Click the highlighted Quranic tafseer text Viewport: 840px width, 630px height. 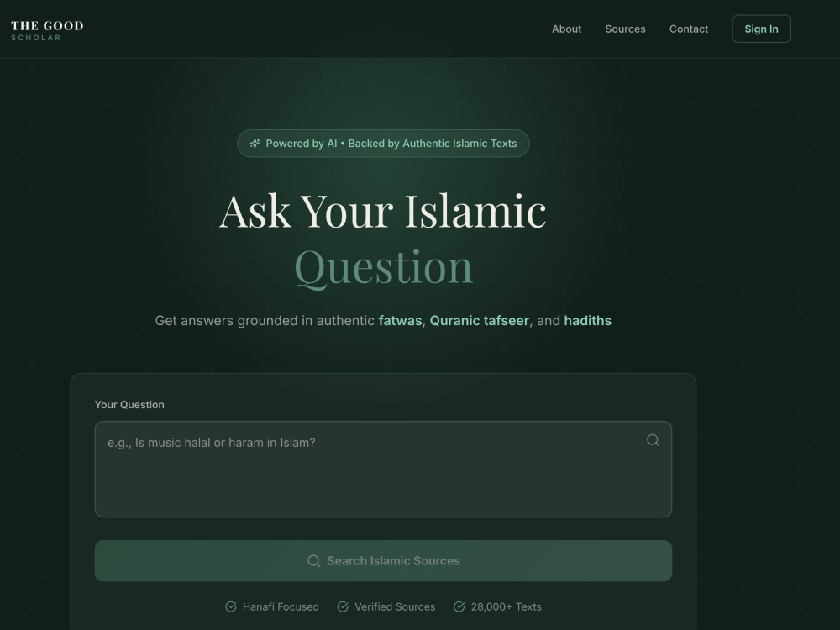[480, 320]
